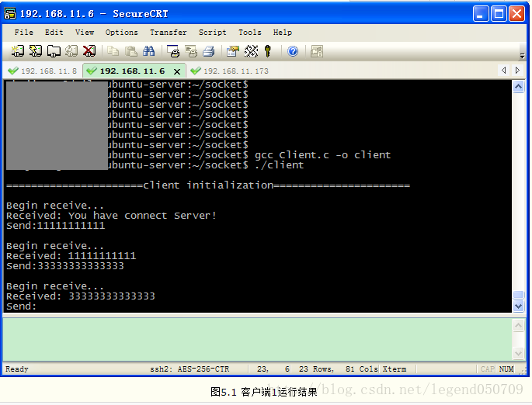Open the Transfer menu
The width and height of the screenshot is (532, 405).
(168, 33)
